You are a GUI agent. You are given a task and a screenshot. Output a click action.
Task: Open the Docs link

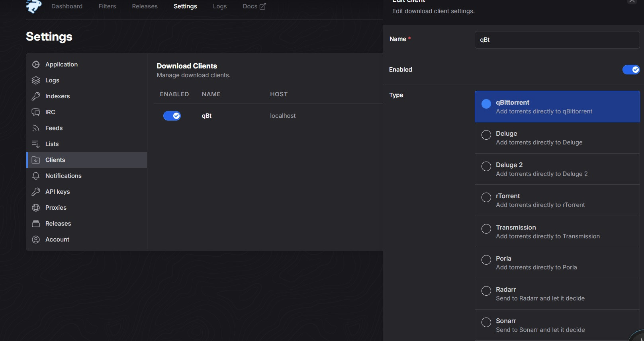[254, 6]
